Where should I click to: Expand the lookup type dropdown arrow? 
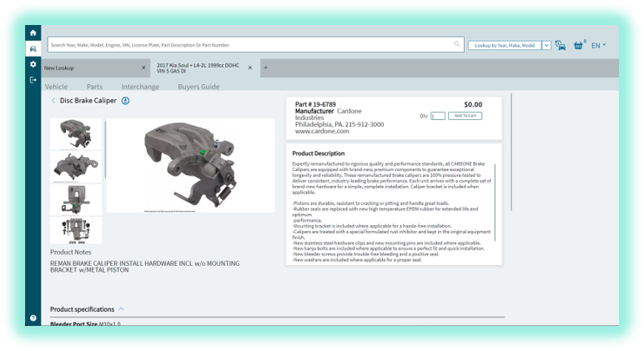[x=546, y=46]
